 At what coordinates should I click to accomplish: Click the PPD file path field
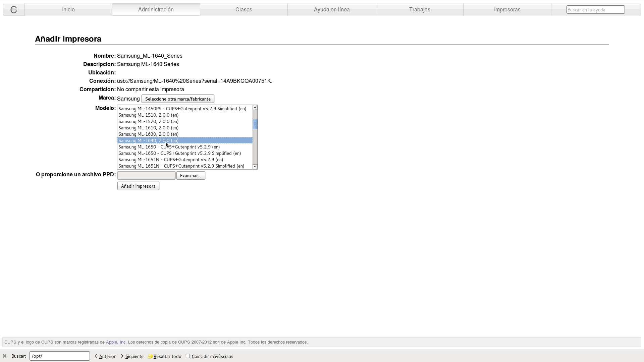(x=147, y=175)
